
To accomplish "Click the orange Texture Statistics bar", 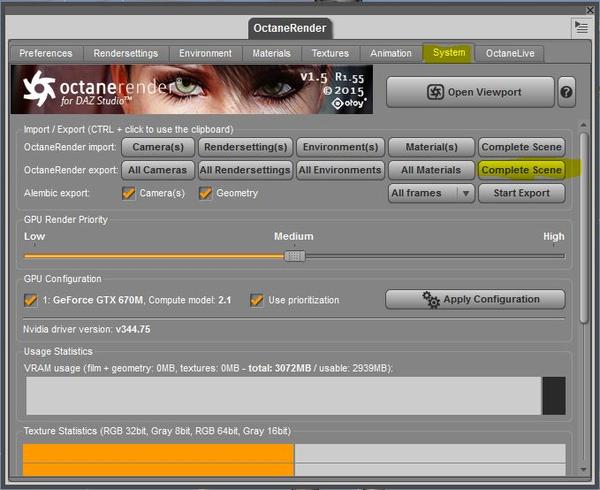I will (x=158, y=460).
